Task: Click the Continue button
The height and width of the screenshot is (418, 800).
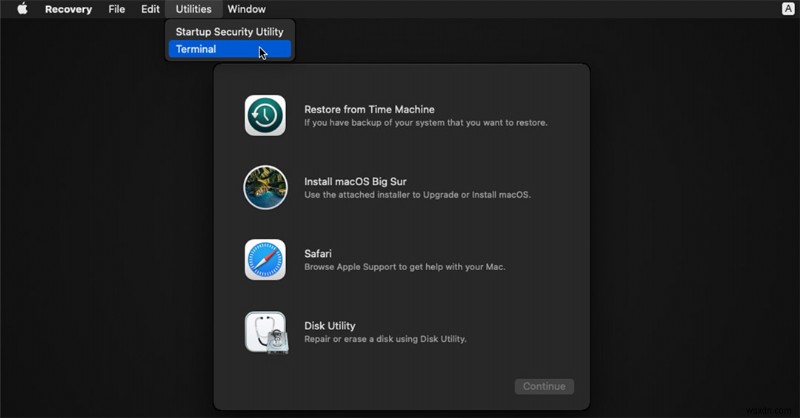Action: [x=544, y=386]
